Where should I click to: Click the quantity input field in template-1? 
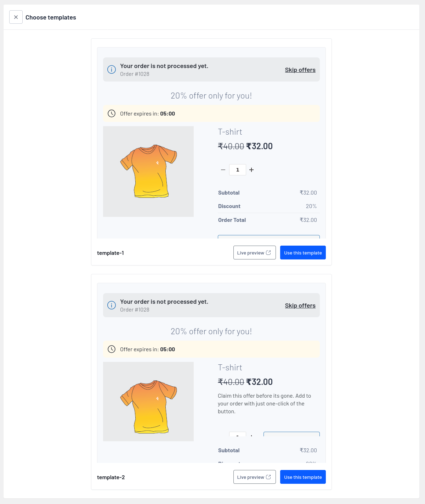237,170
